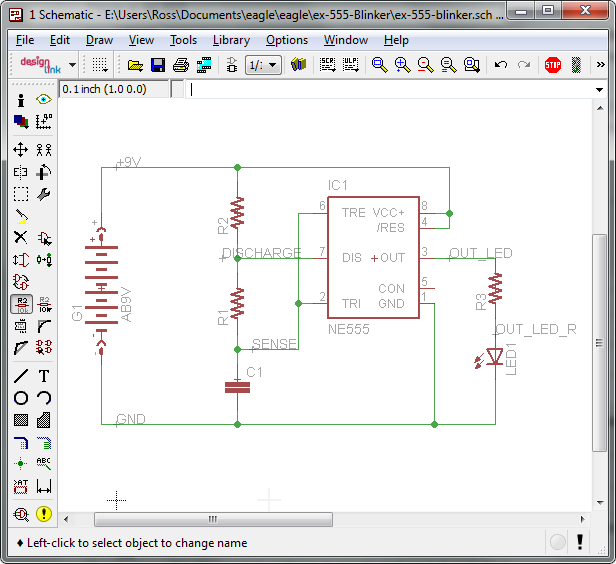Execute script with SCR icon
The height and width of the screenshot is (564, 616).
coord(327,65)
